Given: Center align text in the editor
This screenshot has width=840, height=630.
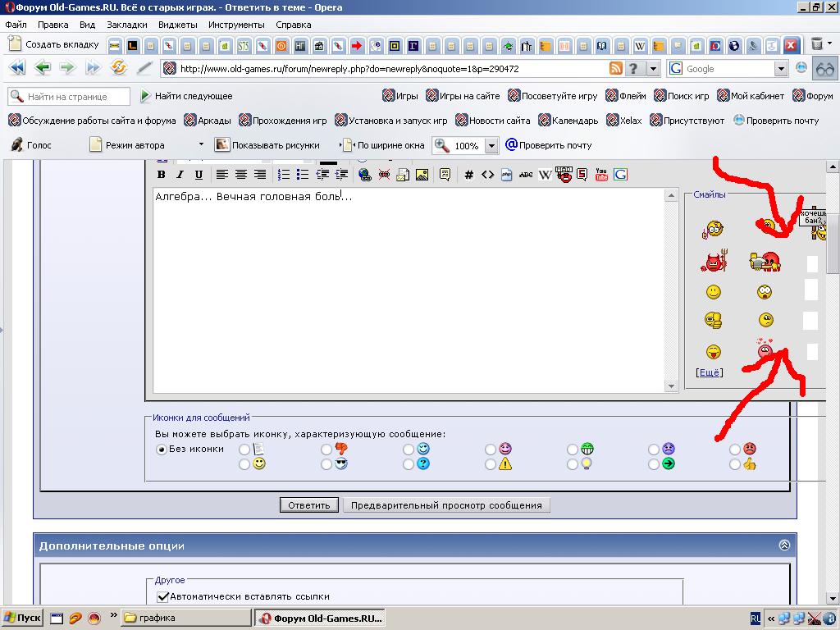Looking at the screenshot, I should (241, 175).
